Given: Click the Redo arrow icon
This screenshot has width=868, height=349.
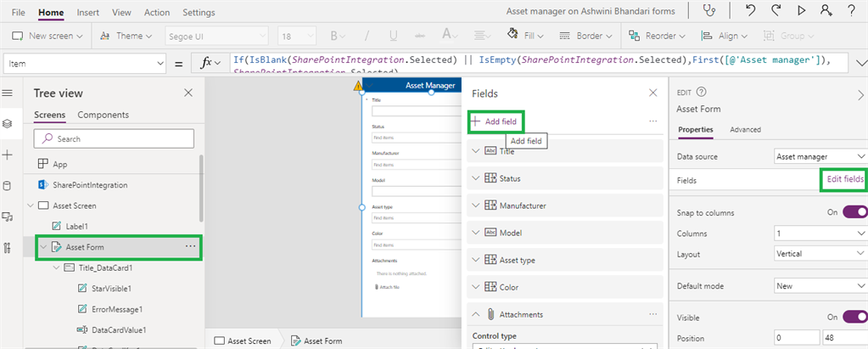Looking at the screenshot, I should pyautogui.click(x=776, y=10).
